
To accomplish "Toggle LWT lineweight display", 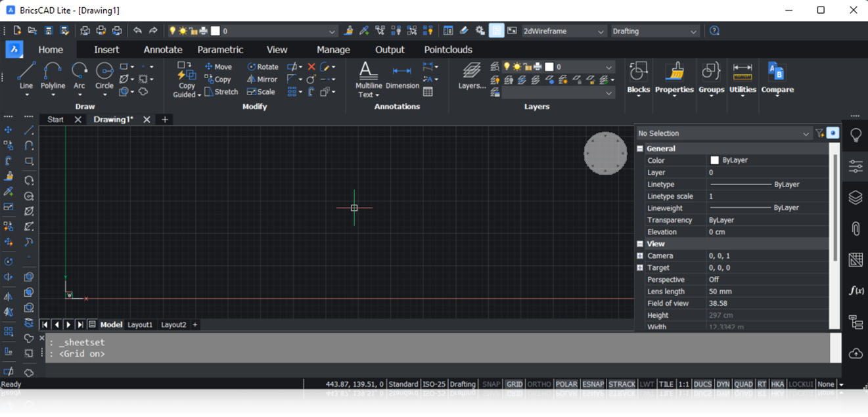I will (647, 384).
